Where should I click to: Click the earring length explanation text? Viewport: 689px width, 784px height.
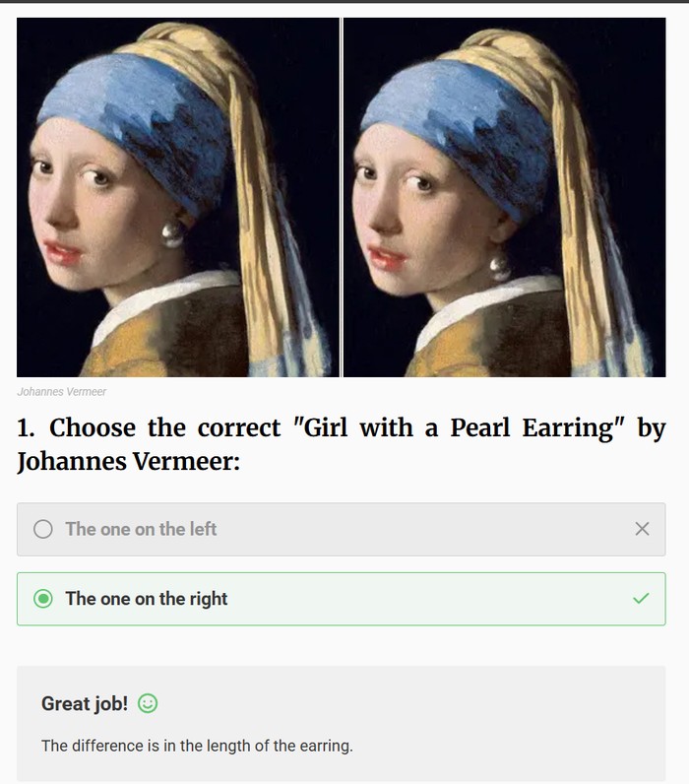pos(197,746)
